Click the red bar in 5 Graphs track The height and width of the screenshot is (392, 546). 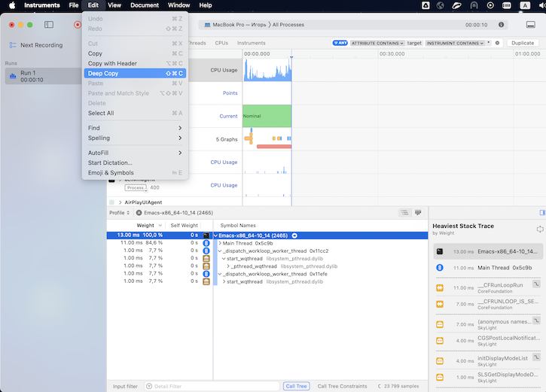click(273, 147)
